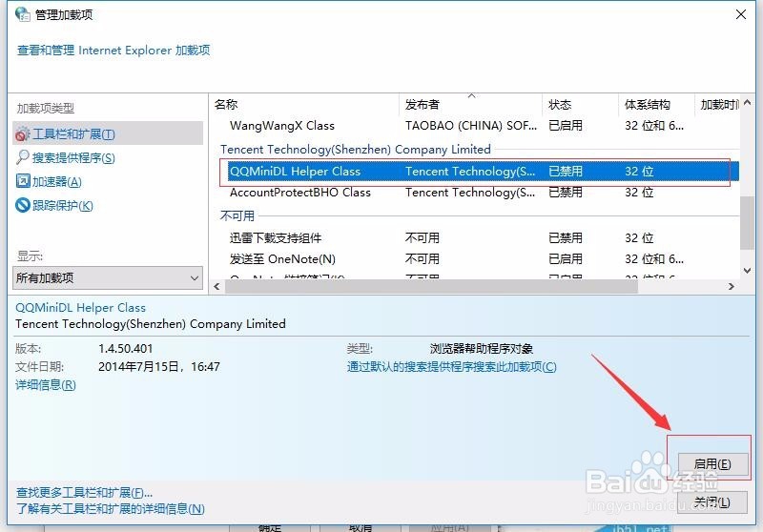
Task: Sort by the 体系结构 column header
Action: coord(656,104)
